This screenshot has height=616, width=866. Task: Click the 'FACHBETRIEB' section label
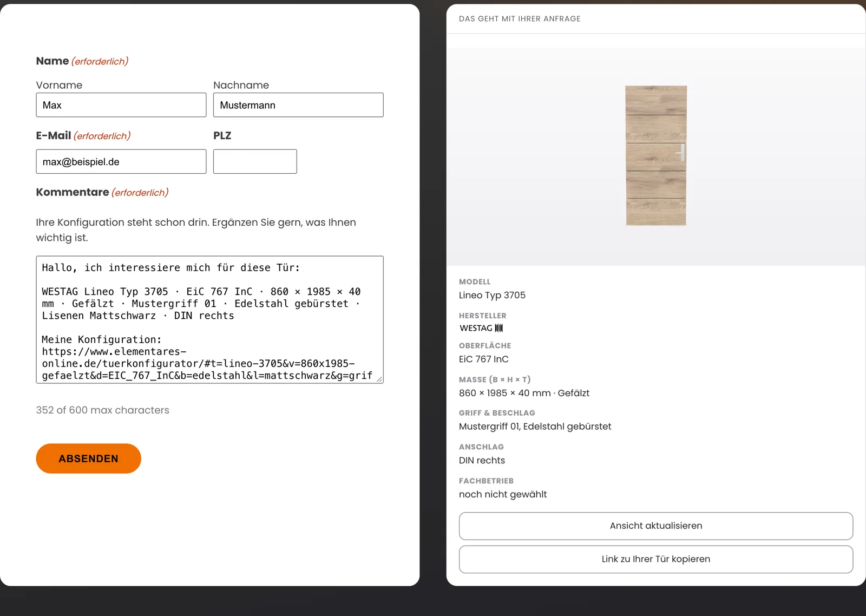[x=486, y=481]
